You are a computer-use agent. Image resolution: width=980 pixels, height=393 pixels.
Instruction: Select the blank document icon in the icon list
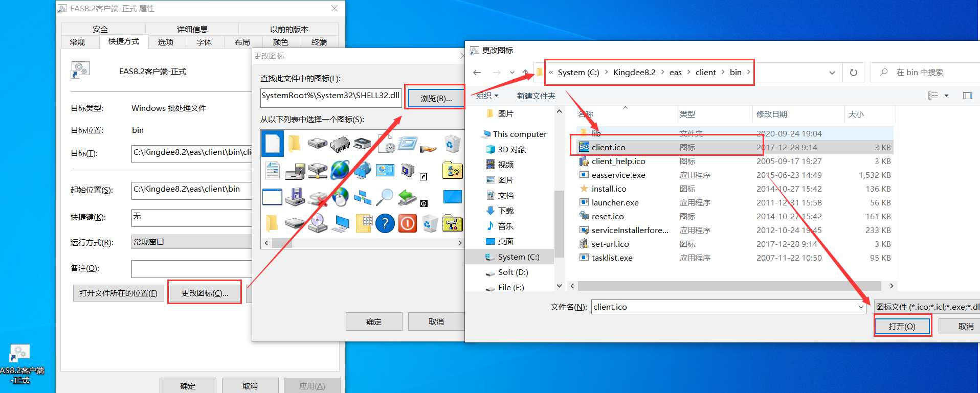coord(273,143)
